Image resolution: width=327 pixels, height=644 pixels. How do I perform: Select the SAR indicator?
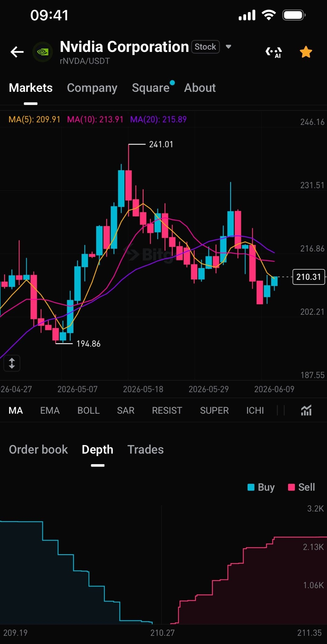(126, 410)
